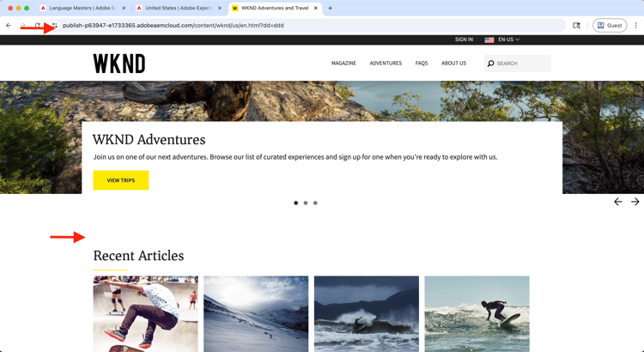Expand the EN-US language dropdown
644x352 pixels.
(509, 39)
